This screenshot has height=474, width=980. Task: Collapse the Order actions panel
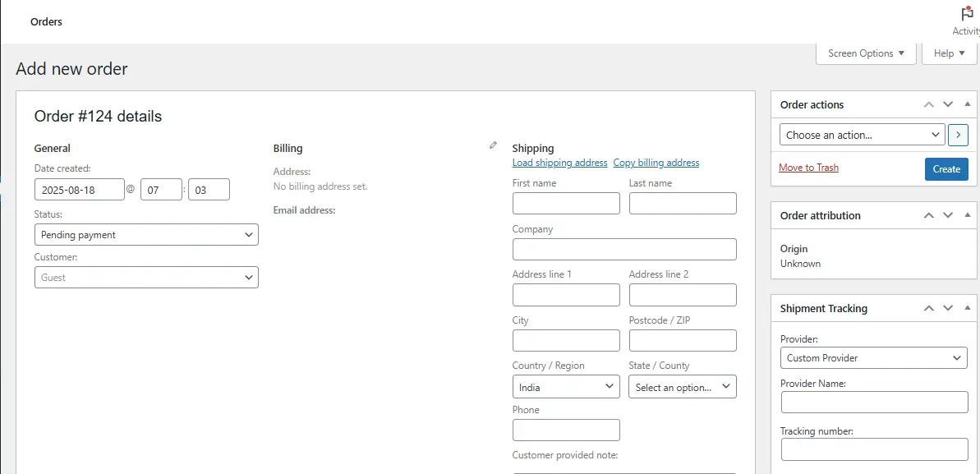point(967,104)
